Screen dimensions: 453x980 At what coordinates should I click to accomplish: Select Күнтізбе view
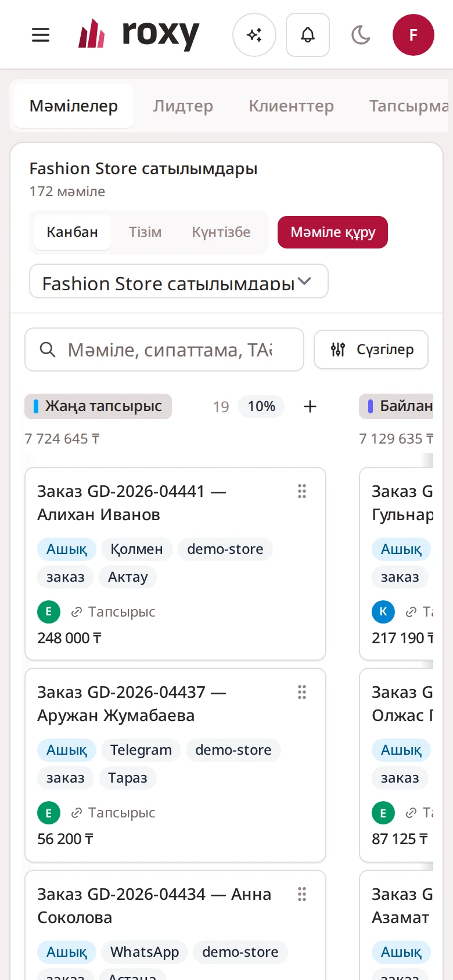tap(221, 232)
